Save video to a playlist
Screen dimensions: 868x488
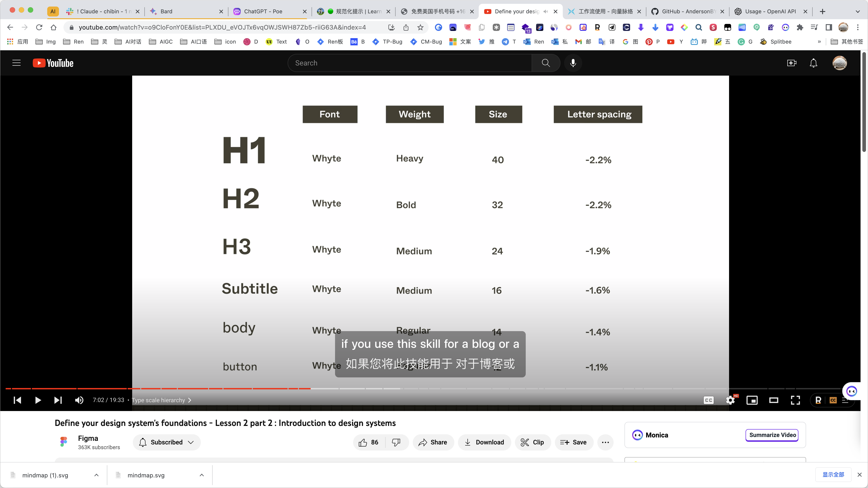click(574, 442)
